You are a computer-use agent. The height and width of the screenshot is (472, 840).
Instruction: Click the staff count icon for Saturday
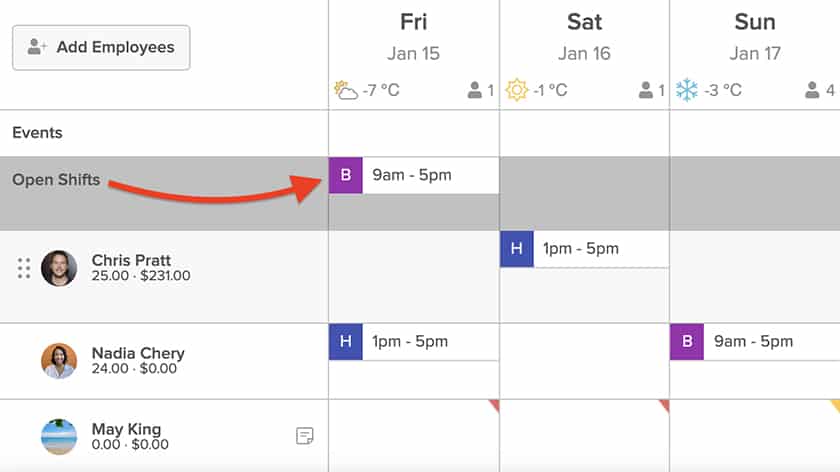[646, 90]
